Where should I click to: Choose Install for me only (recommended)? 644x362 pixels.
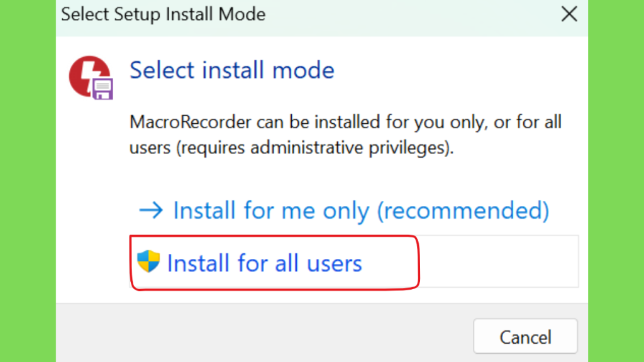pyautogui.click(x=344, y=211)
